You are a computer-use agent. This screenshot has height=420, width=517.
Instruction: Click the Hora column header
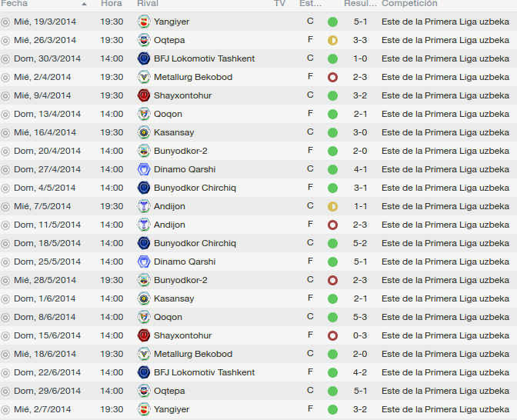click(111, 4)
